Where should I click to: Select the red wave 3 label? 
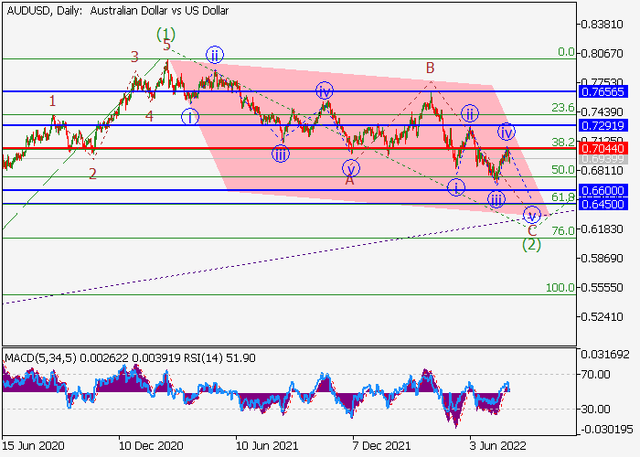(x=134, y=57)
